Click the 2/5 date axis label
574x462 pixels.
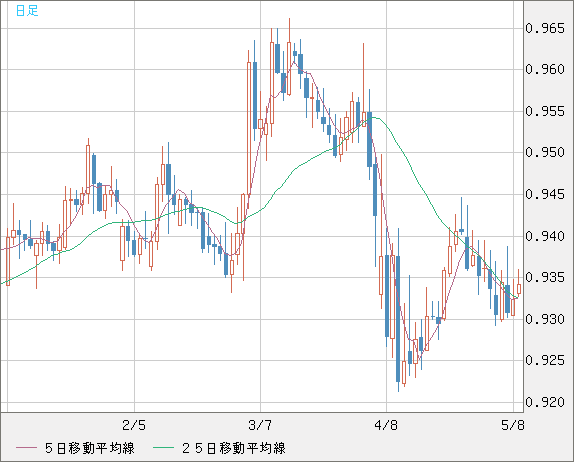[134, 425]
